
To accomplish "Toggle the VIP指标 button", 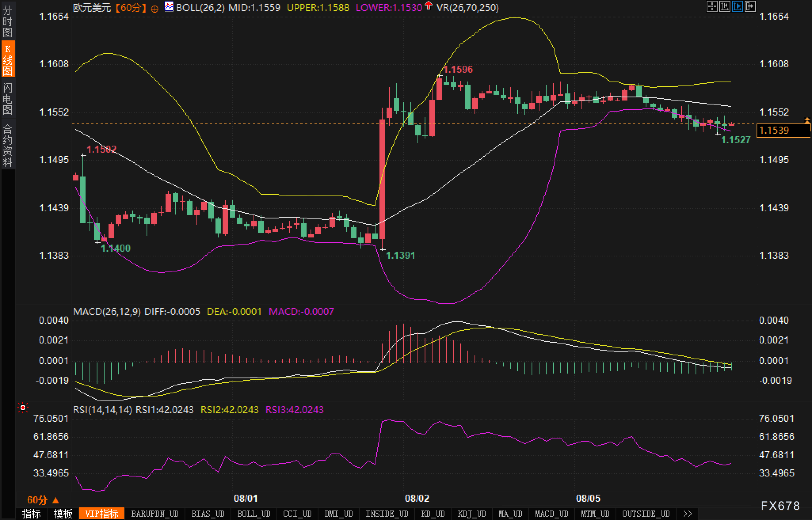I will (x=101, y=514).
